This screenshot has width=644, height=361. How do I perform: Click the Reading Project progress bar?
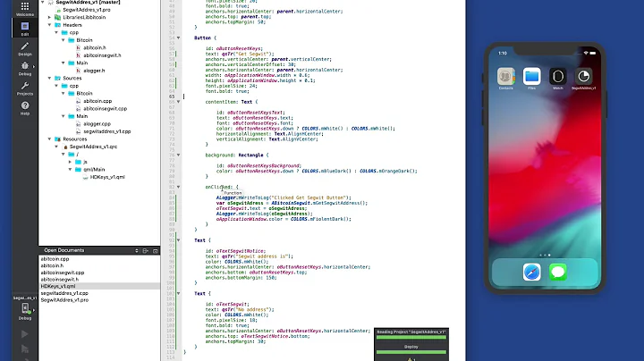tap(411, 337)
